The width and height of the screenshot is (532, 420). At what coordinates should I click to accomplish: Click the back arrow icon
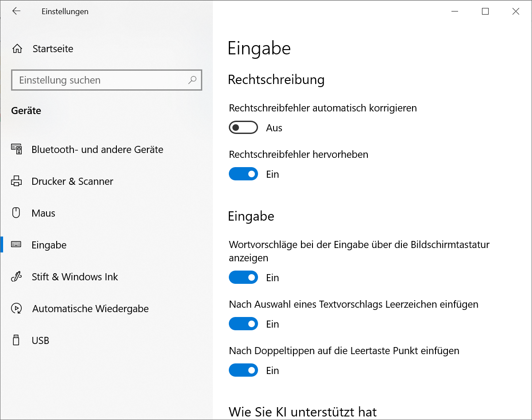16,11
